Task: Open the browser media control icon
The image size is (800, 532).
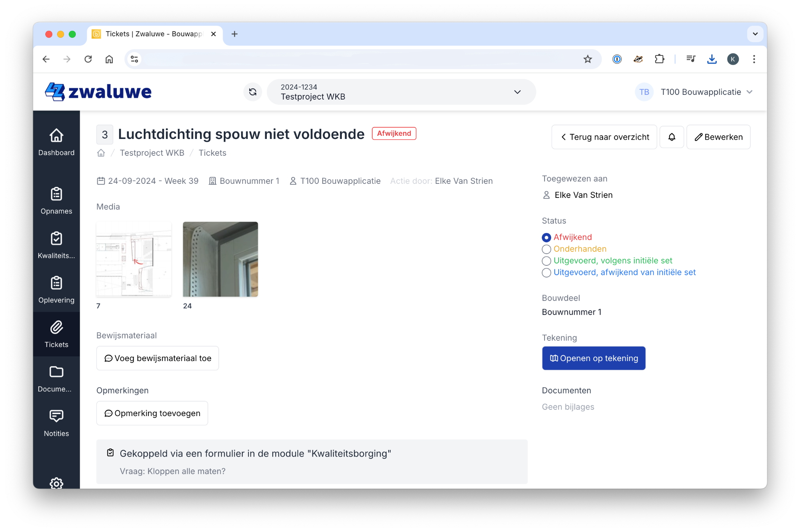Action: [691, 59]
